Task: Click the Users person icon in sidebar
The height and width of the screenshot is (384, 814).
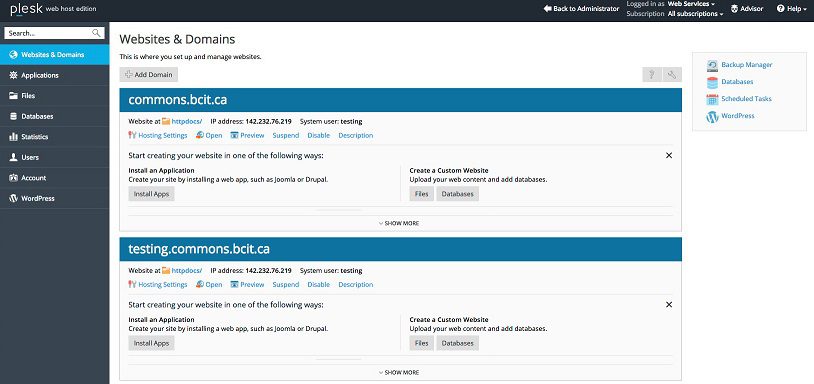Action: coord(13,157)
